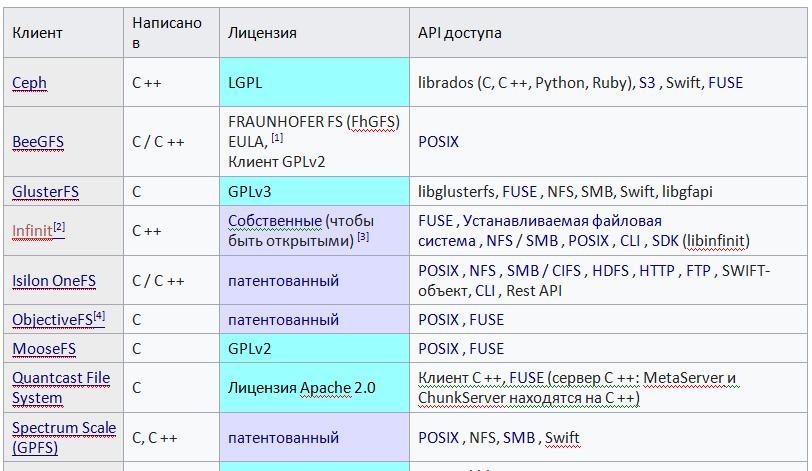Click the HDFS link in the Isilon OneFS row
This screenshot has height=471, width=812.
(610, 271)
